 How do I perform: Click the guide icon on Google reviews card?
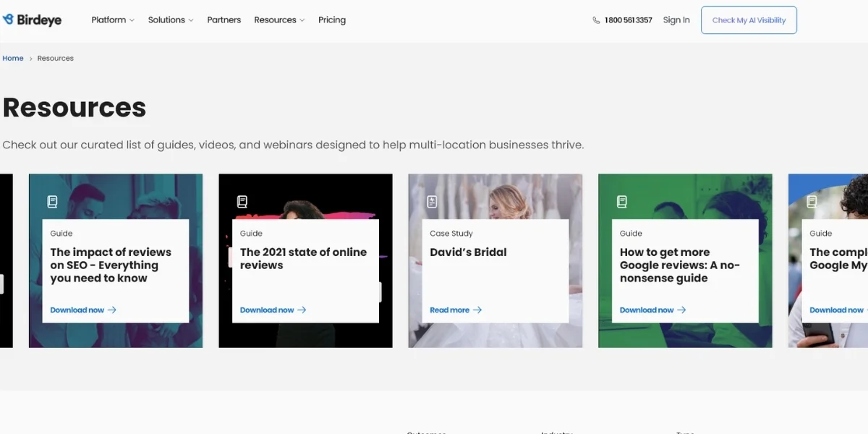tap(622, 202)
